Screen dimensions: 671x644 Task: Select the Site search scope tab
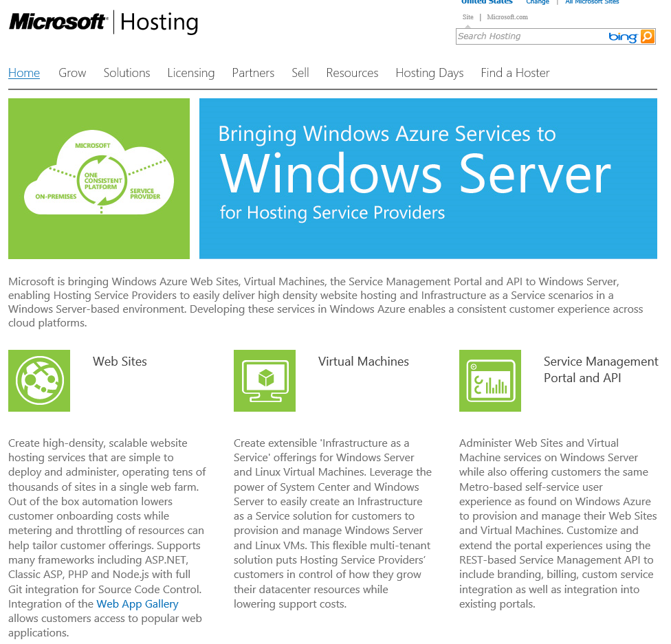pyautogui.click(x=467, y=17)
